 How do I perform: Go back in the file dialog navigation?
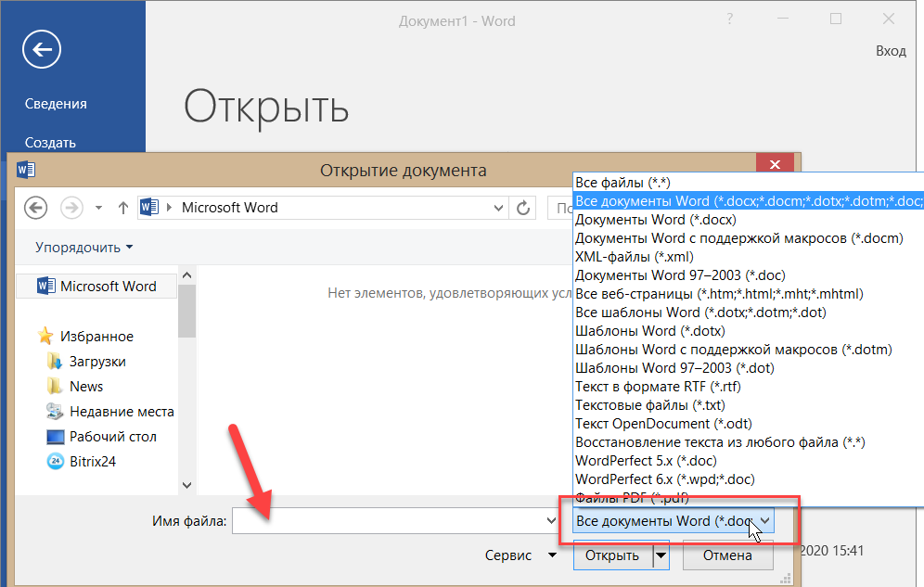pyautogui.click(x=36, y=208)
